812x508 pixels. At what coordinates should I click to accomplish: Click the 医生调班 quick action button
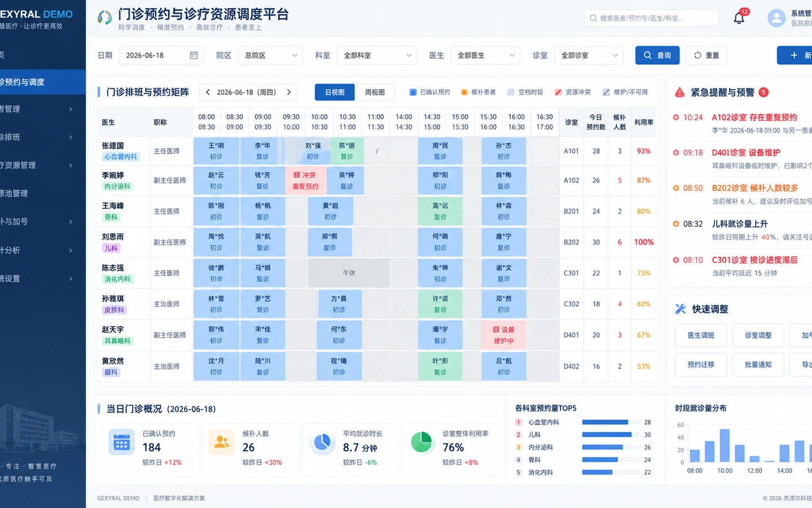[701, 335]
